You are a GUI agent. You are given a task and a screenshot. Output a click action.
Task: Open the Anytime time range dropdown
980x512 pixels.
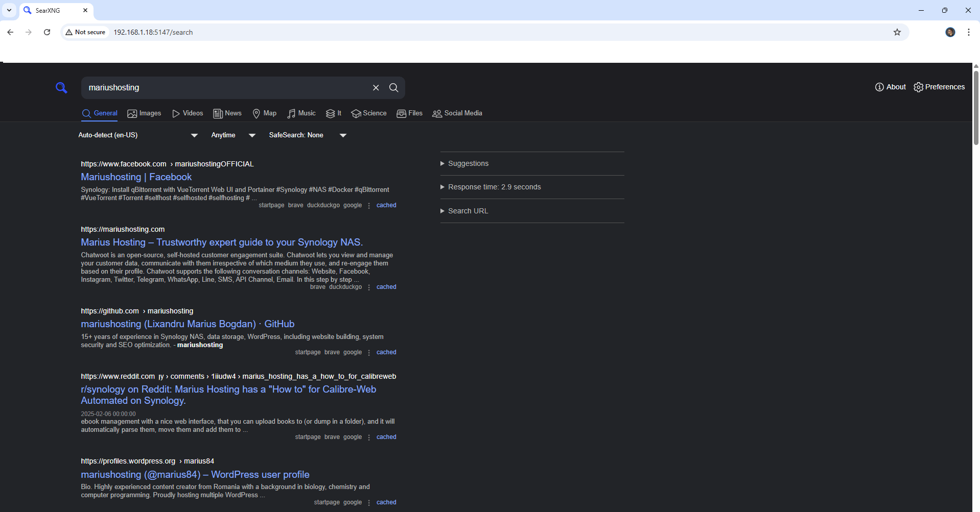(233, 135)
